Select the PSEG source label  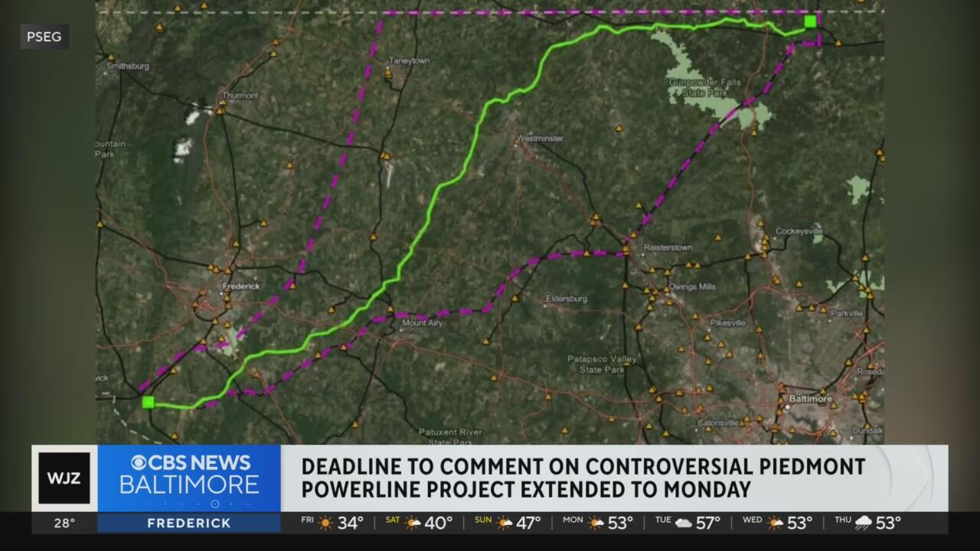pyautogui.click(x=44, y=37)
